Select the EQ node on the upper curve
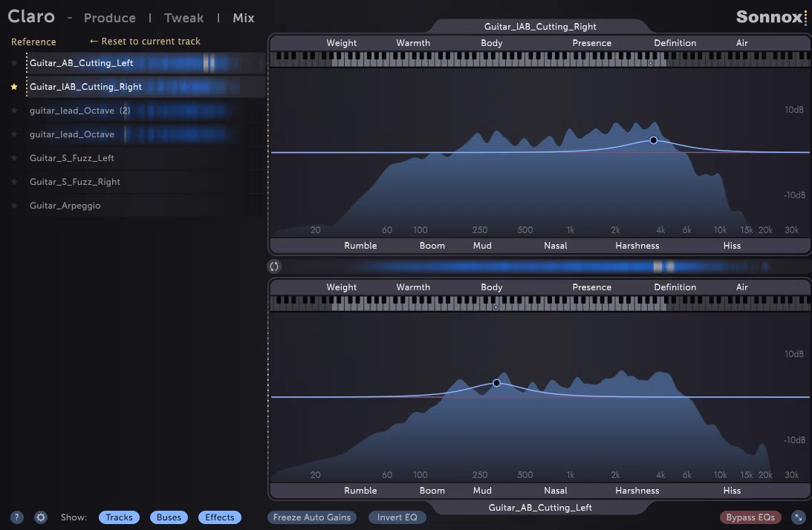The height and width of the screenshot is (530, 812). click(x=654, y=140)
